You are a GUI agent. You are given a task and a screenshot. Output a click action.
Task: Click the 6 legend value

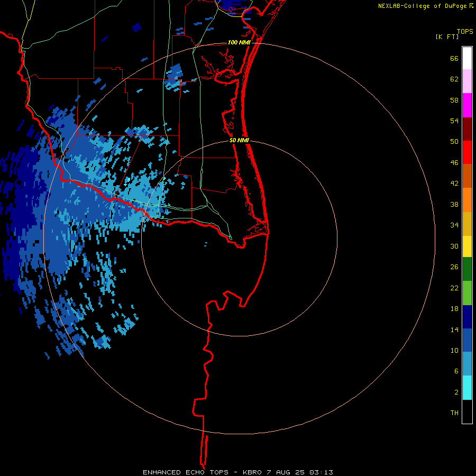pos(456,371)
